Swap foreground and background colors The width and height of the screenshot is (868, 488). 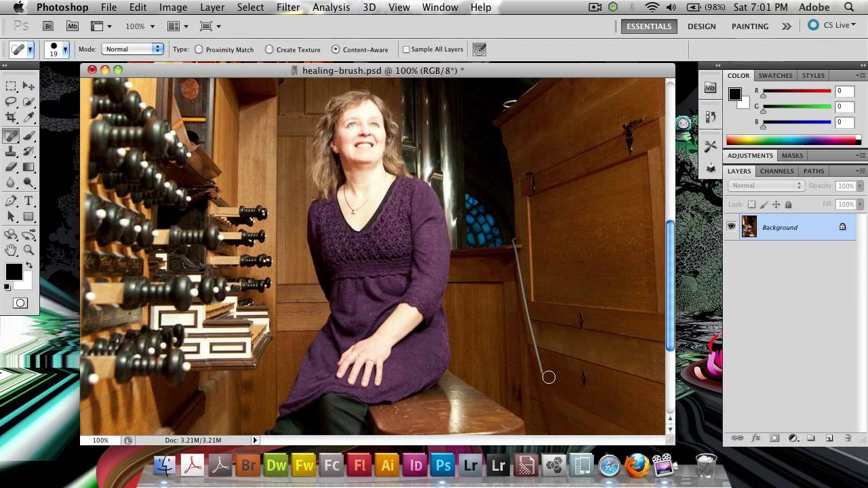(28, 265)
